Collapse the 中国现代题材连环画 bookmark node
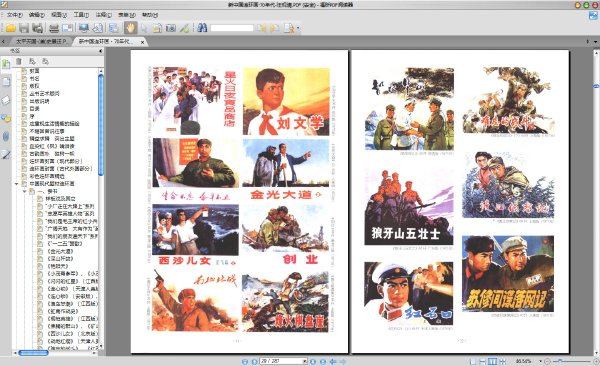Viewport: 600px width, 366px height. click(x=16, y=184)
